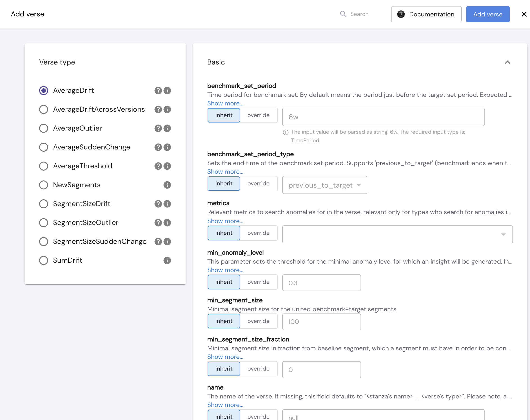
Task: Open the previous_to_target dropdown
Action: (325, 185)
